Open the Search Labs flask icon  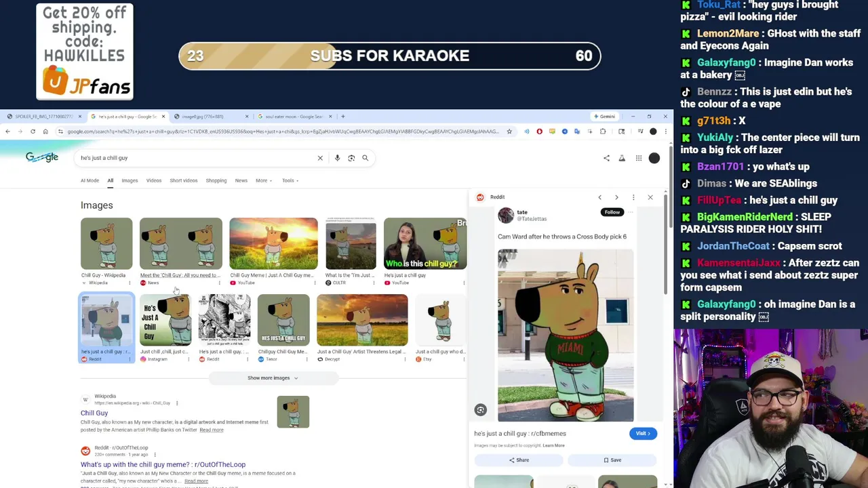pyautogui.click(x=622, y=158)
